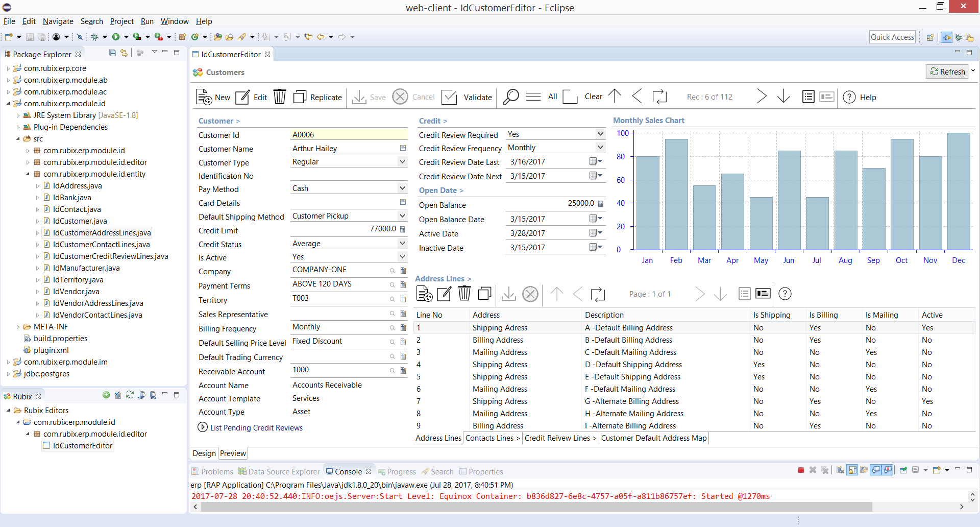Replicate address line icon
Image resolution: width=980 pixels, height=527 pixels.
tap(485, 294)
